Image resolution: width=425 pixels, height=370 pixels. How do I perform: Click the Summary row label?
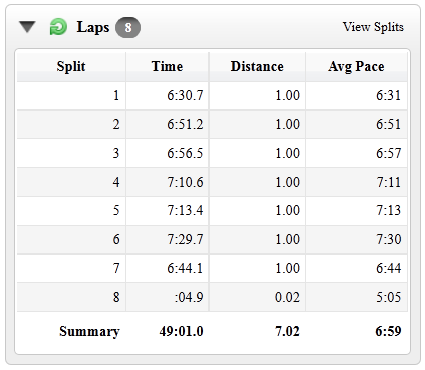point(89,331)
